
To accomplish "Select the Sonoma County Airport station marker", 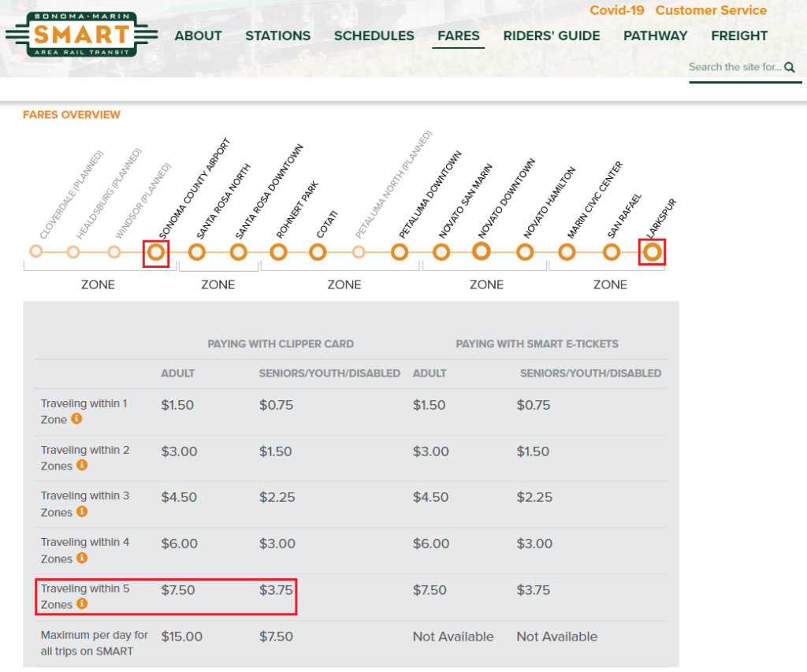I will tap(156, 252).
